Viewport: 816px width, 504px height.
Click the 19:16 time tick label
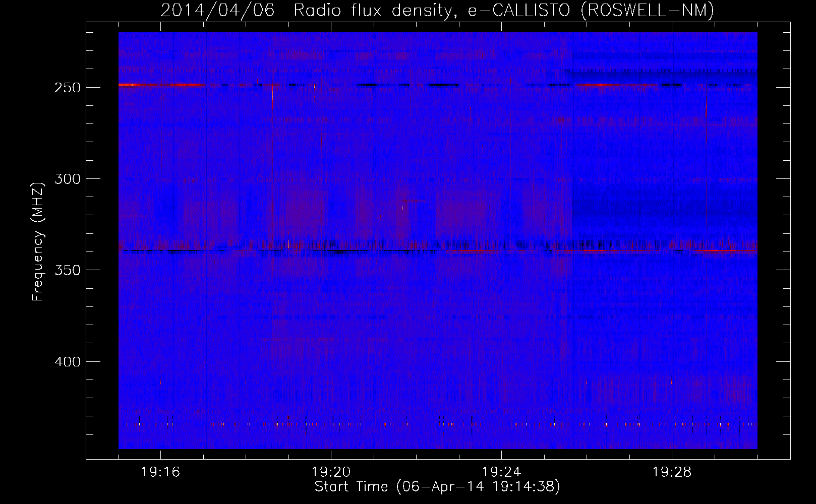[x=160, y=472]
